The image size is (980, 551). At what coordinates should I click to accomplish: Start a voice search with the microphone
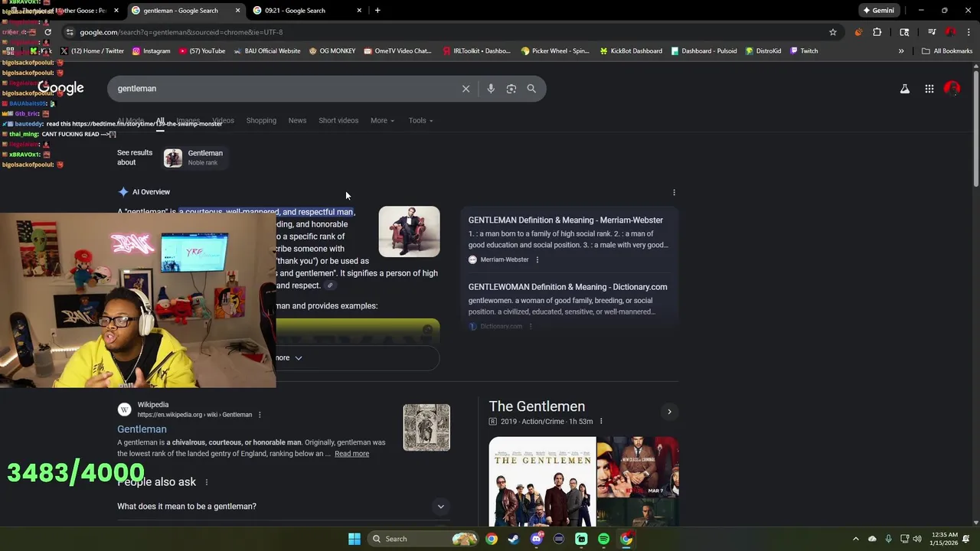[491, 89]
